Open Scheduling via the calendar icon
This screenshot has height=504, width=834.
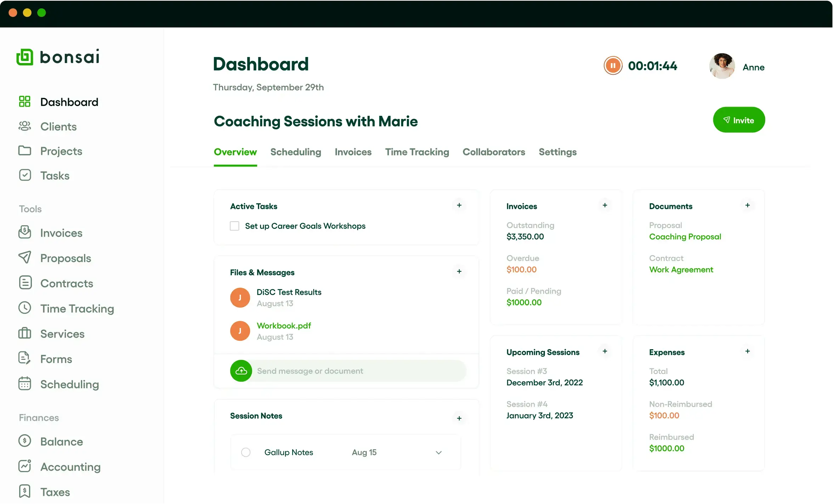pos(25,384)
